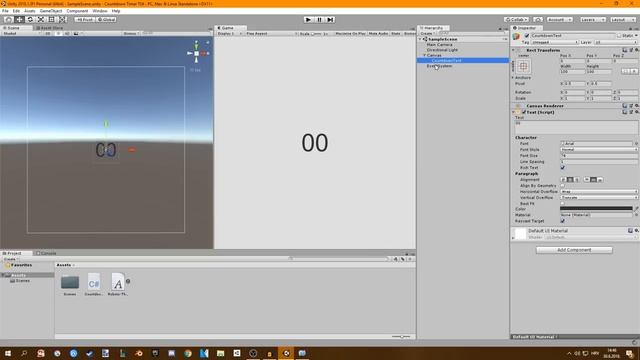Set horizontal alignment to left
The height and width of the screenshot is (360, 640).
(564, 180)
